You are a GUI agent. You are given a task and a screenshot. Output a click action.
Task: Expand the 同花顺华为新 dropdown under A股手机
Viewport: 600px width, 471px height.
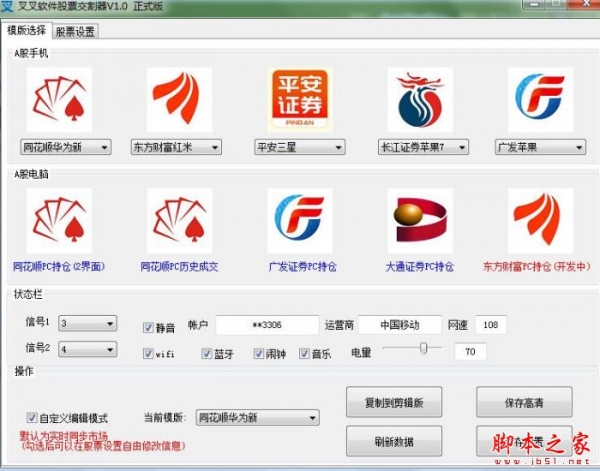65,147
